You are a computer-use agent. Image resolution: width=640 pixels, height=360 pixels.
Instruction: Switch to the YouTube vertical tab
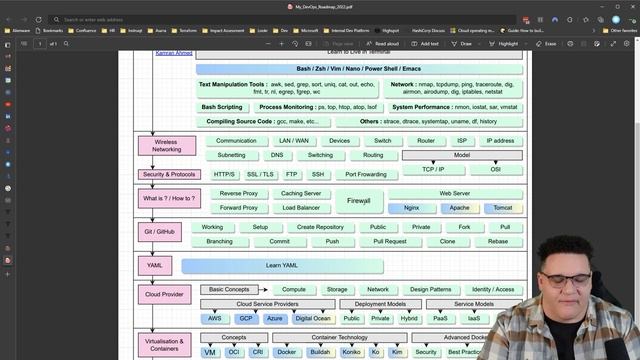tap(8, 104)
